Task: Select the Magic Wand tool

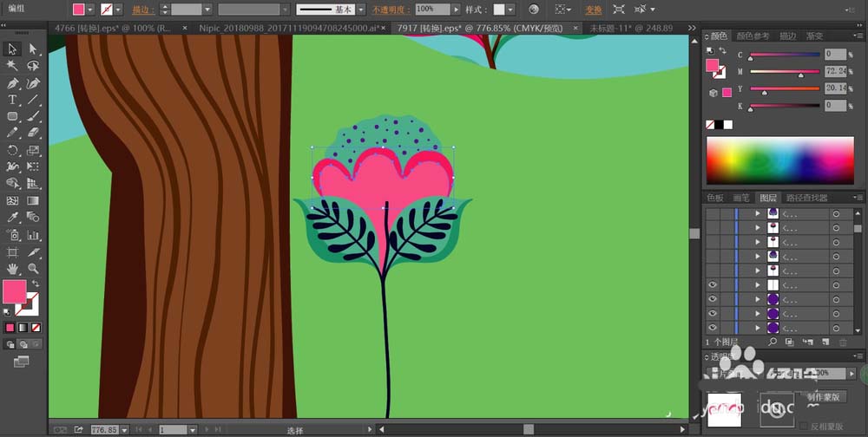Action: 12,66
